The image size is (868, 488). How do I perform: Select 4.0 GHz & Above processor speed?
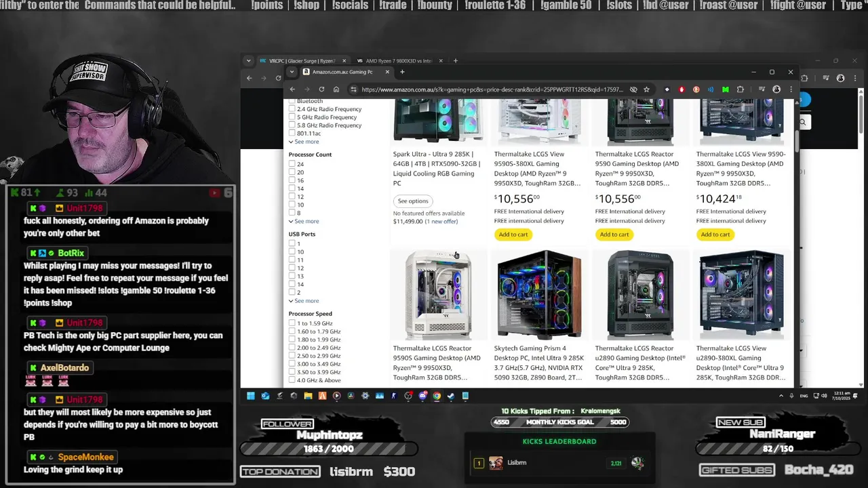pyautogui.click(x=292, y=380)
